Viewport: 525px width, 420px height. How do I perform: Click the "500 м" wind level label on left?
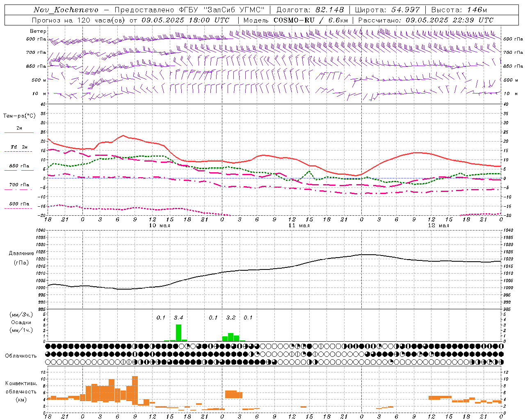point(39,80)
